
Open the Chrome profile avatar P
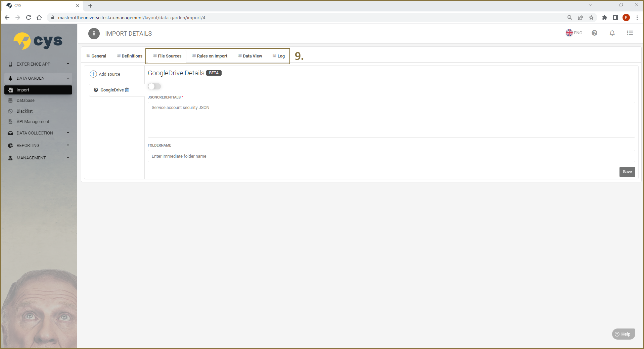click(x=626, y=17)
